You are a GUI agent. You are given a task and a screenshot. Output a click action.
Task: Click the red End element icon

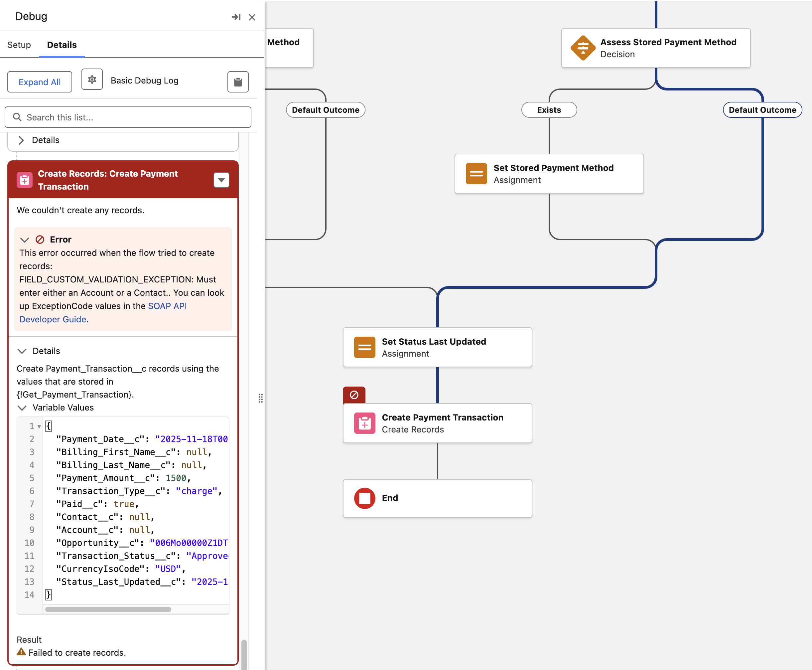364,498
